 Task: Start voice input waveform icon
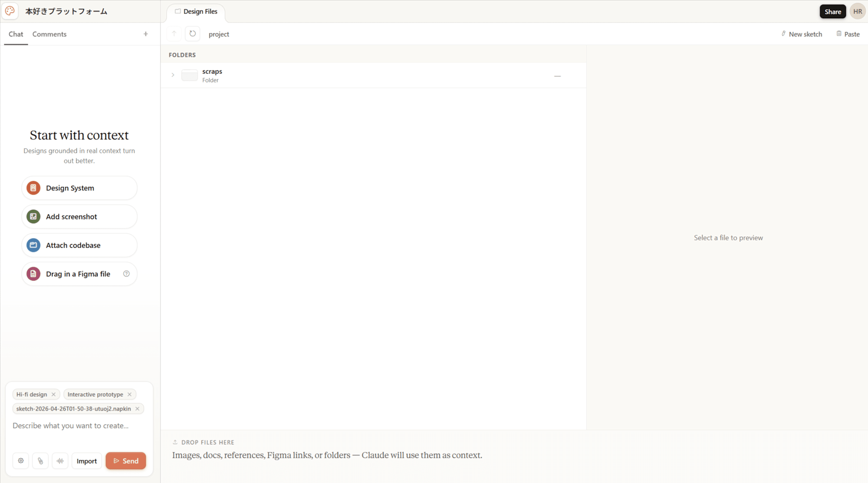(60, 461)
